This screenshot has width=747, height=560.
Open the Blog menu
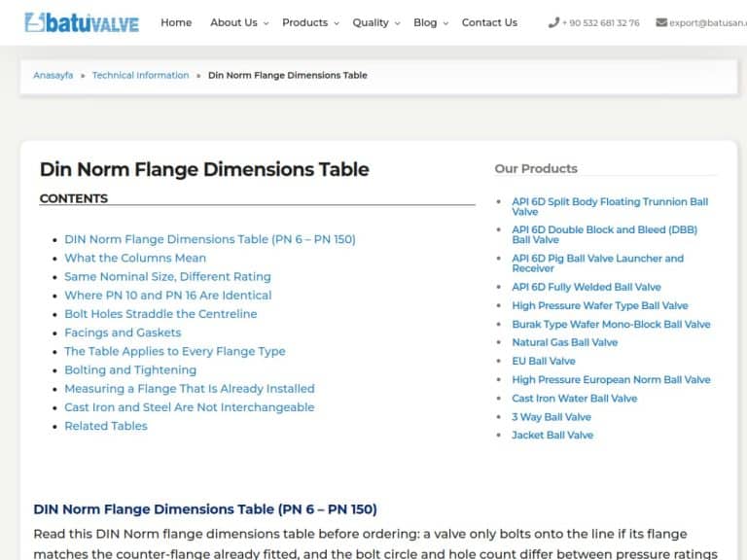coord(425,22)
